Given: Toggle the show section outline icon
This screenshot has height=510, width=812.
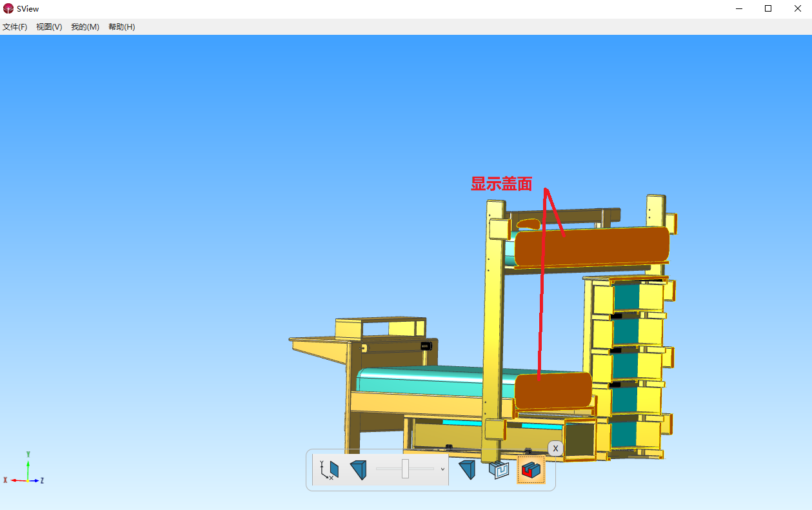Looking at the screenshot, I should (499, 469).
